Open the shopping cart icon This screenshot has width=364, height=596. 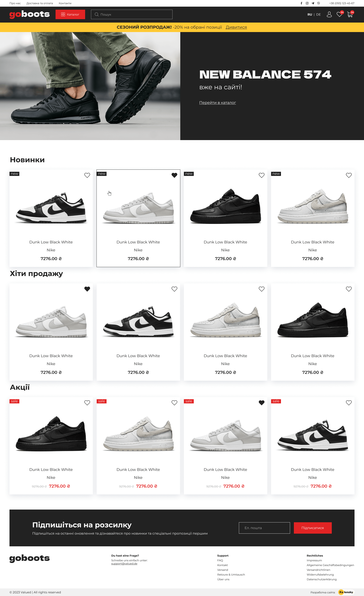coord(350,14)
